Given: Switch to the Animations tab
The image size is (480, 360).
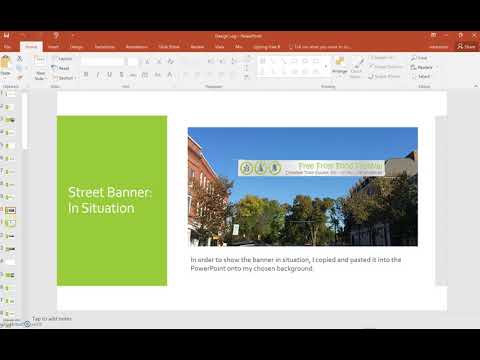Looking at the screenshot, I should click(137, 47).
